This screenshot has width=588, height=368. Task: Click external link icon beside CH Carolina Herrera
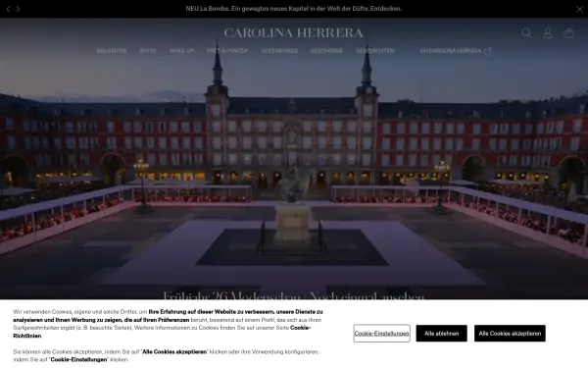487,51
